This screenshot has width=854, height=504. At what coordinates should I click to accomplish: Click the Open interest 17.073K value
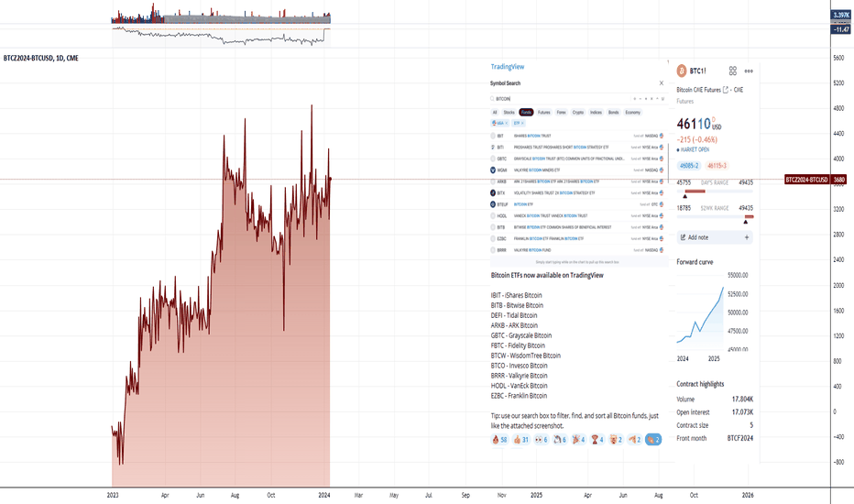tap(742, 412)
